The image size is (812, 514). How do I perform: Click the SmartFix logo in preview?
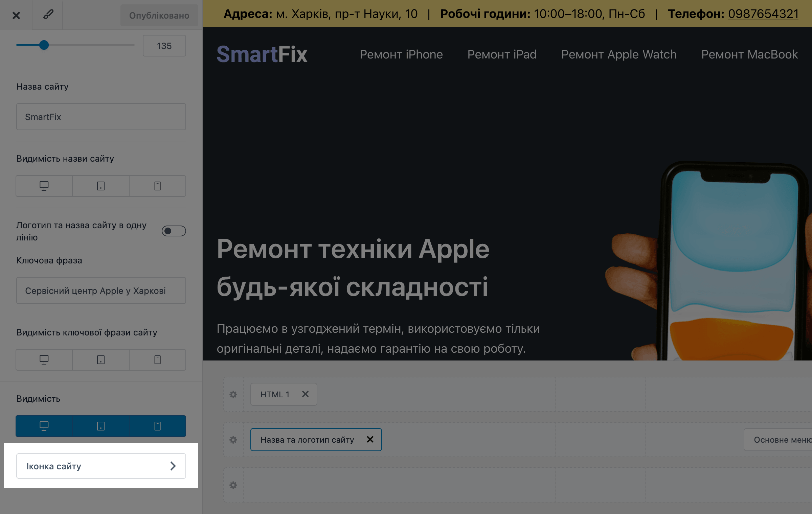262,54
